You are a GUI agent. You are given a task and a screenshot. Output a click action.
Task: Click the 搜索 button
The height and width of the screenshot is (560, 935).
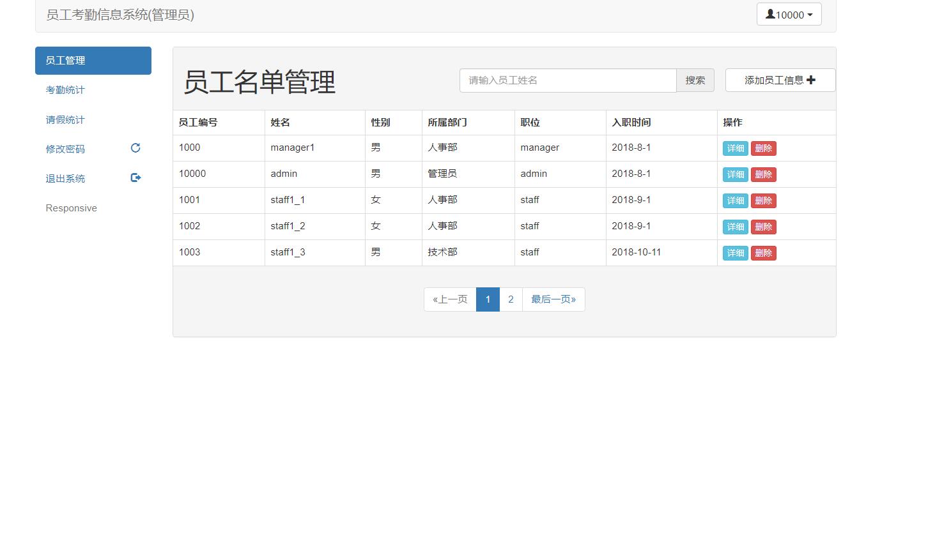pyautogui.click(x=695, y=80)
